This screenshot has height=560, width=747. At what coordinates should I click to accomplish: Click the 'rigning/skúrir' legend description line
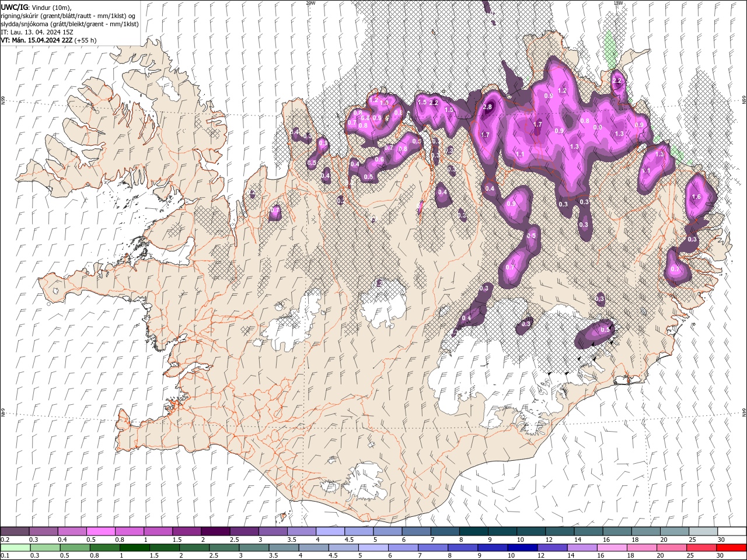point(68,16)
